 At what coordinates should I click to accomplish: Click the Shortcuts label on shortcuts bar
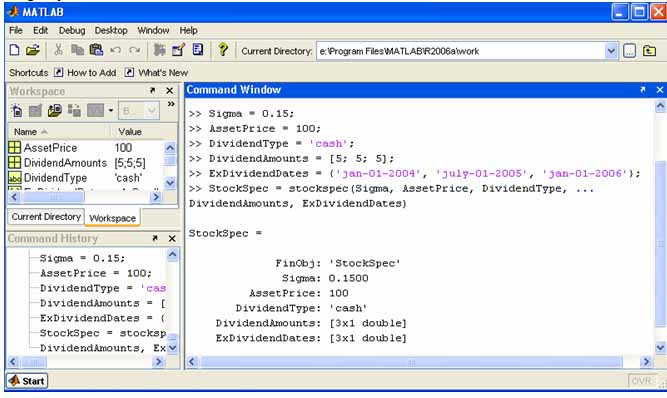[x=29, y=73]
